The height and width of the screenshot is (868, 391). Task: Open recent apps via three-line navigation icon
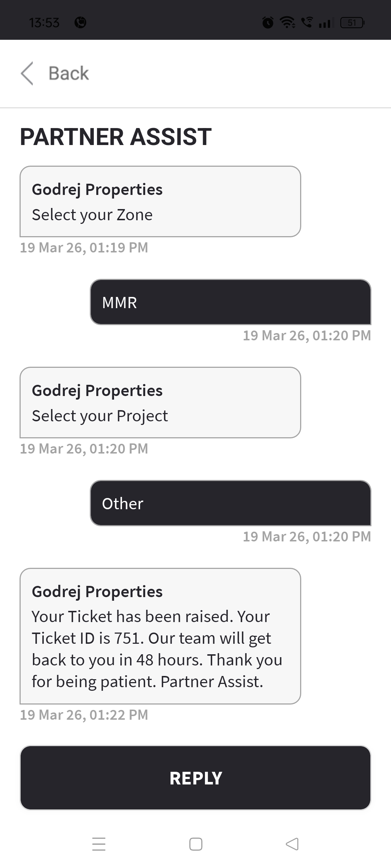tap(99, 844)
